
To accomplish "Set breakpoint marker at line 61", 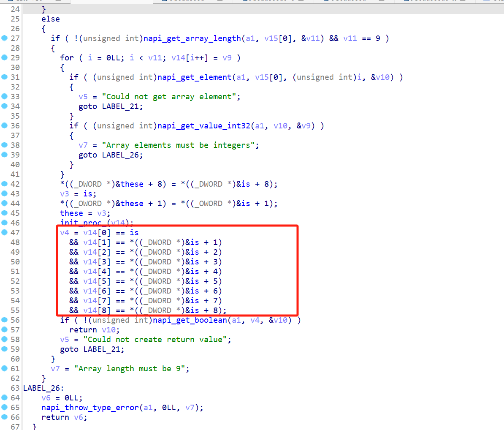I will [x=5, y=368].
